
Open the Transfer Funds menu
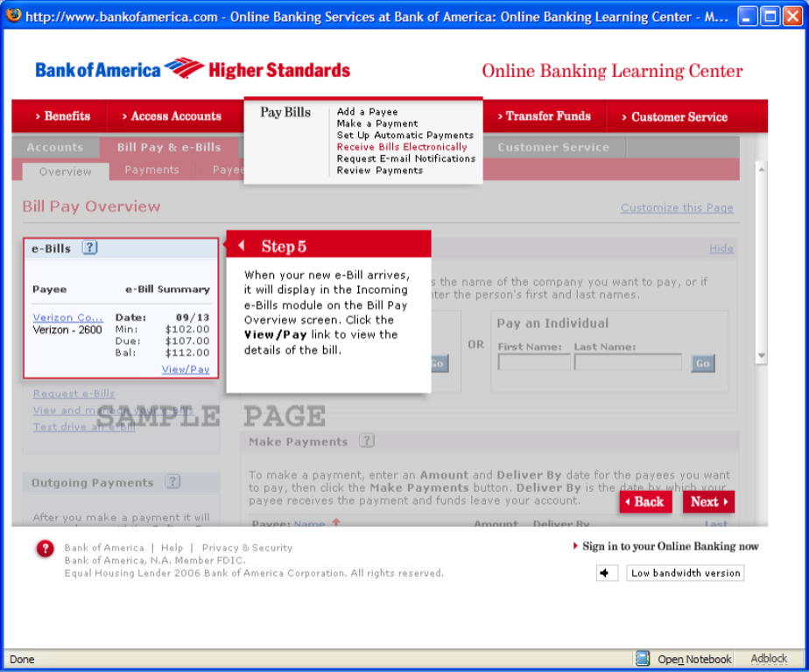(x=544, y=115)
